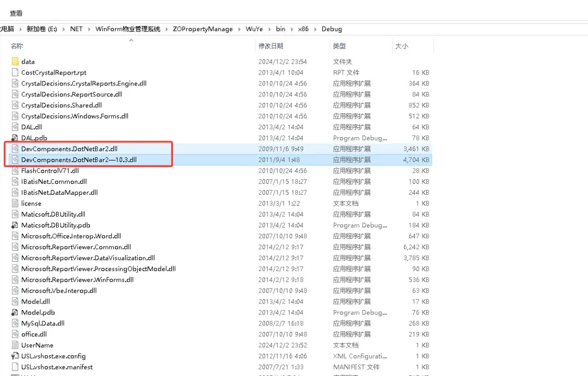Toggle sorting by 类型 column
Image resolution: width=588 pixels, height=376 pixels.
(x=340, y=46)
